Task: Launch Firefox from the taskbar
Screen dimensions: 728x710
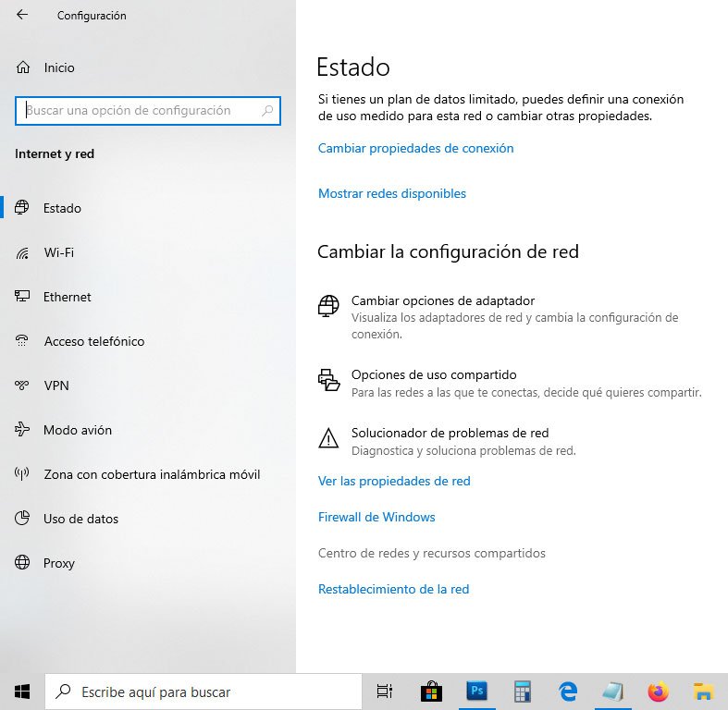Action: click(x=659, y=692)
